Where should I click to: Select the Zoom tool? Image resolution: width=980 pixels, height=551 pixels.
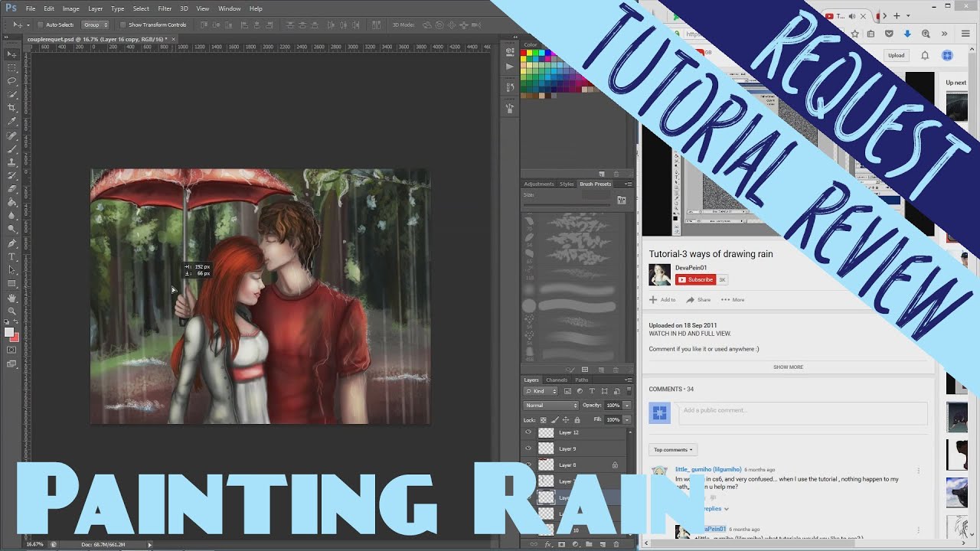(x=11, y=311)
